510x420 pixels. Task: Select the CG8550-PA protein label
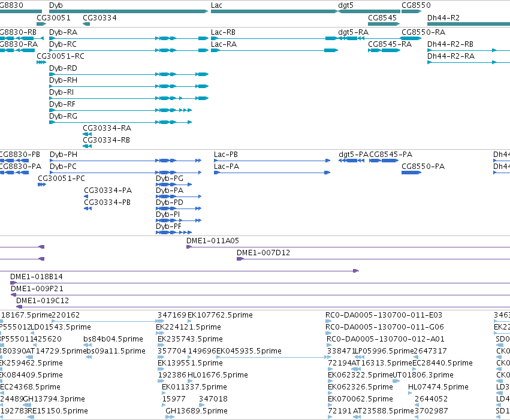[x=423, y=167]
